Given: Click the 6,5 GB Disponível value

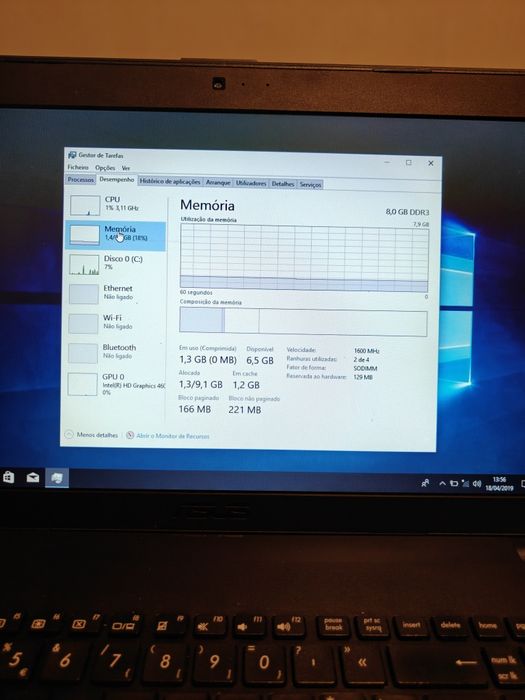Looking at the screenshot, I should pos(260,361).
